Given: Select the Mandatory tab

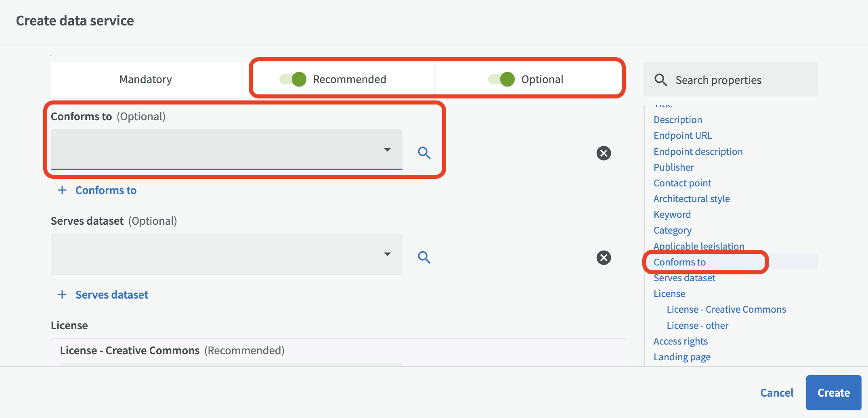Looking at the screenshot, I should pyautogui.click(x=145, y=79).
